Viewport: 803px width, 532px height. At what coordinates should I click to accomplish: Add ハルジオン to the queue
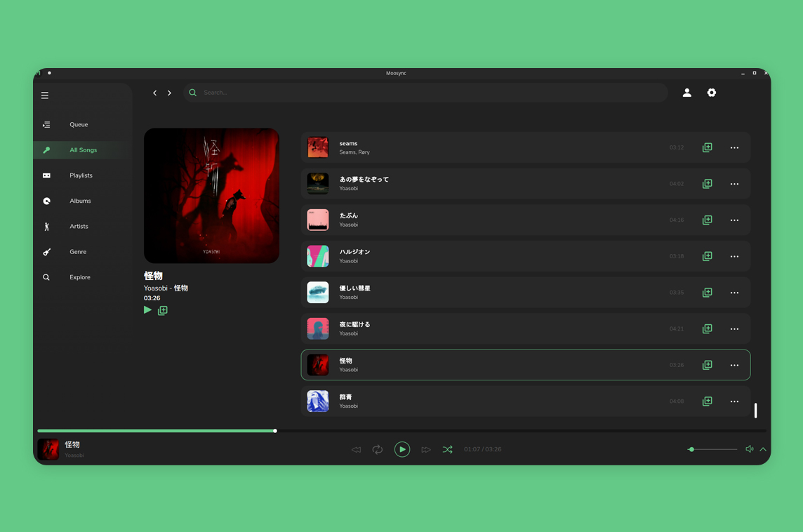pos(708,256)
